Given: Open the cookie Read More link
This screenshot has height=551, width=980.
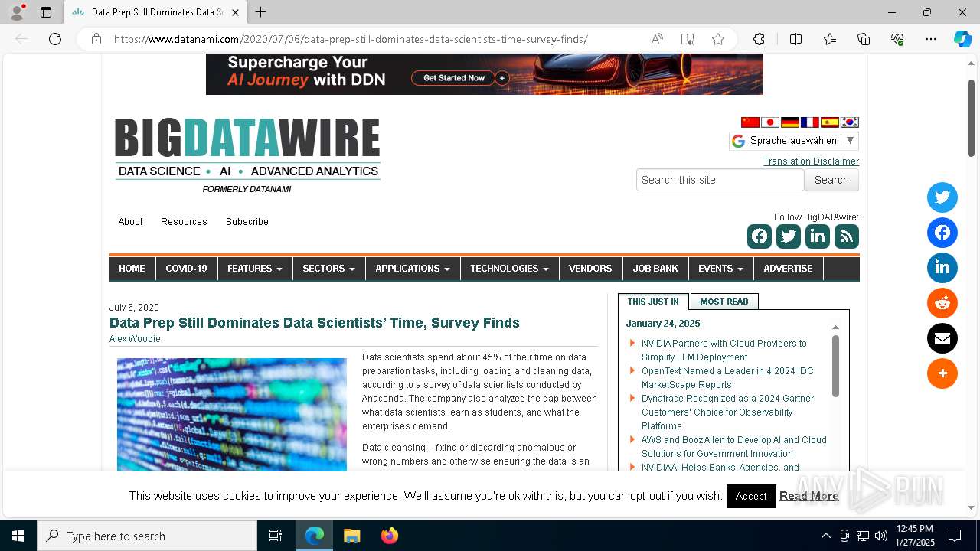Looking at the screenshot, I should (x=808, y=496).
